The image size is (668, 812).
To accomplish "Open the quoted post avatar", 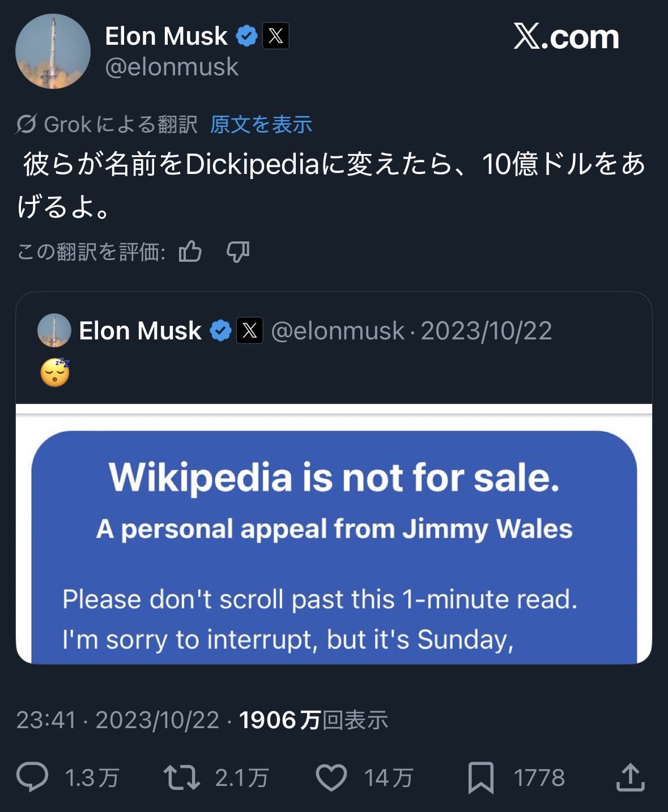I will [54, 330].
